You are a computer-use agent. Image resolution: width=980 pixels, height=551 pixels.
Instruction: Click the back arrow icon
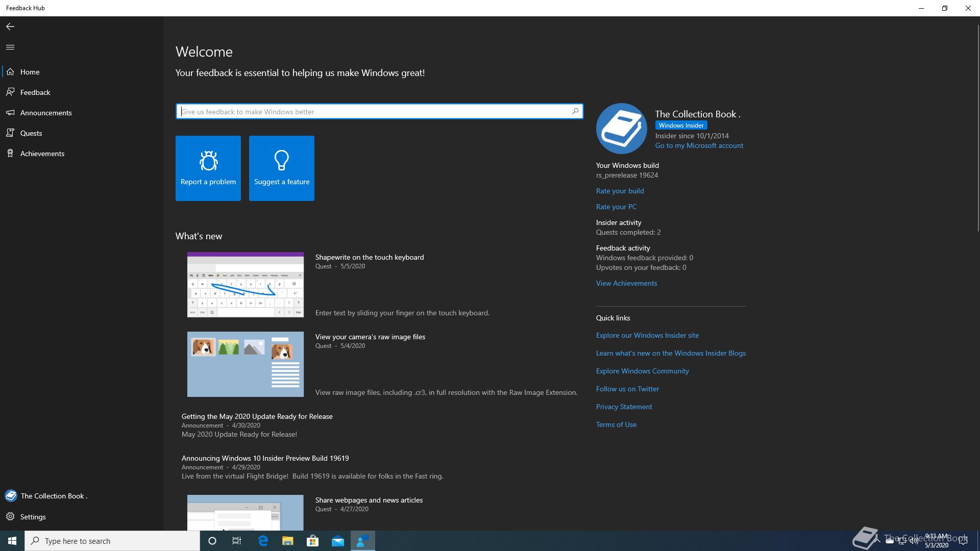[10, 27]
